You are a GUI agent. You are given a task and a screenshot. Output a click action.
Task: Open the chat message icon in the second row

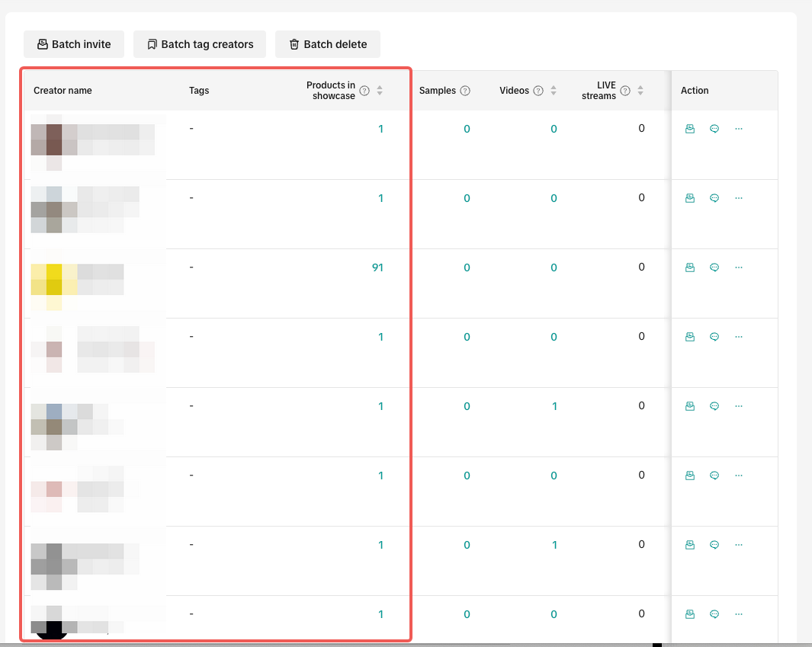tap(714, 198)
